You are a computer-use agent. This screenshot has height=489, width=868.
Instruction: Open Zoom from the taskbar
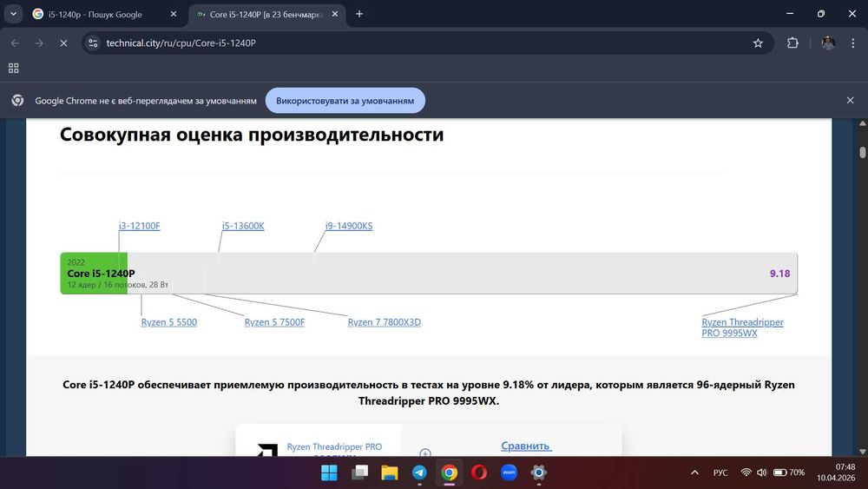click(510, 472)
